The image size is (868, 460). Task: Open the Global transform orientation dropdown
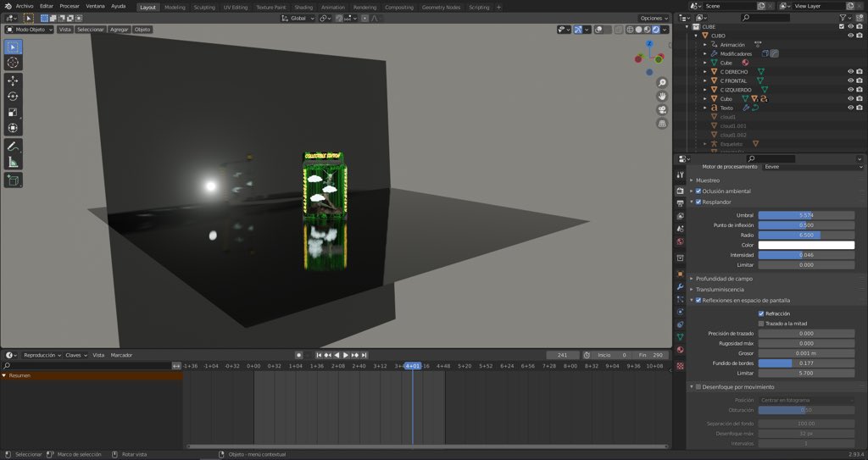point(298,19)
